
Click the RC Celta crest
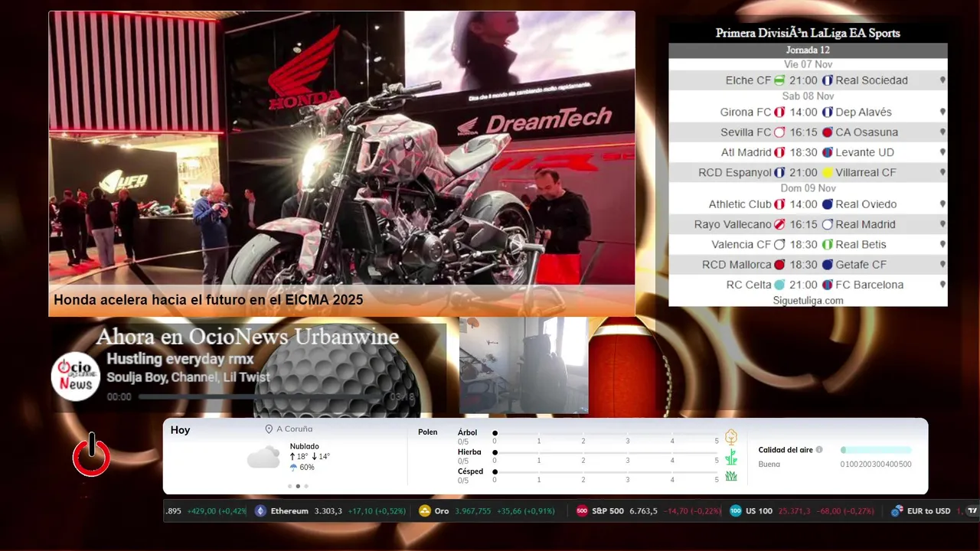point(779,285)
